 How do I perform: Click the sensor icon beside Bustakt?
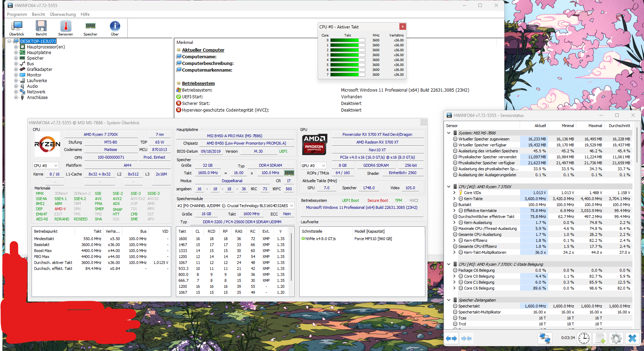click(455, 205)
